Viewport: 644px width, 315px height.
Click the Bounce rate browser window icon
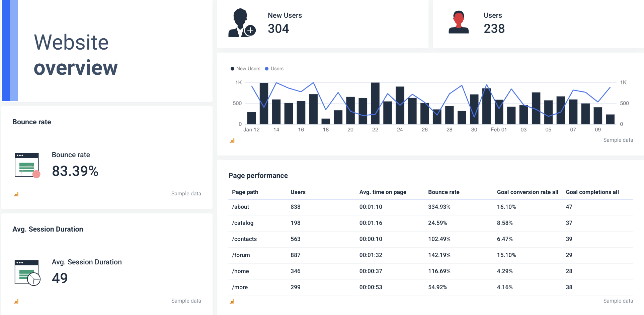click(x=27, y=165)
